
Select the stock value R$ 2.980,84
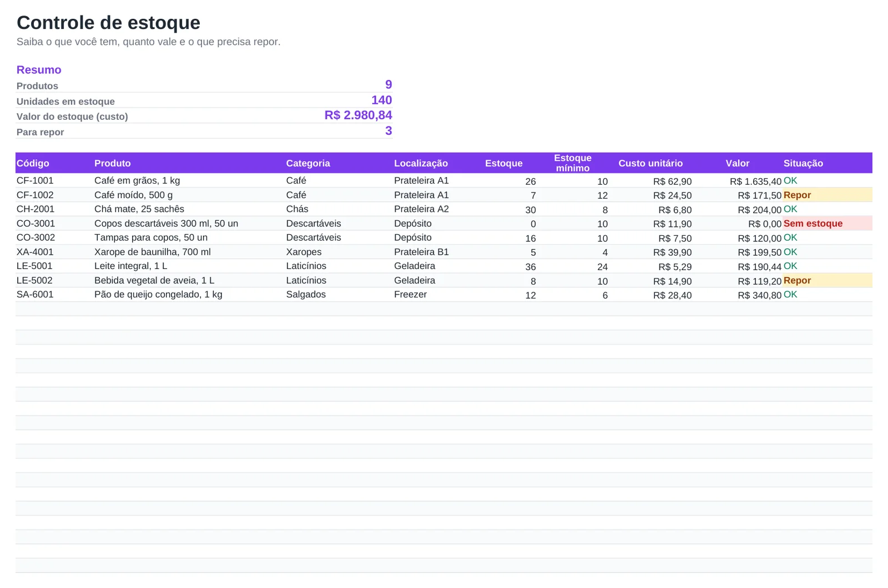(x=359, y=115)
